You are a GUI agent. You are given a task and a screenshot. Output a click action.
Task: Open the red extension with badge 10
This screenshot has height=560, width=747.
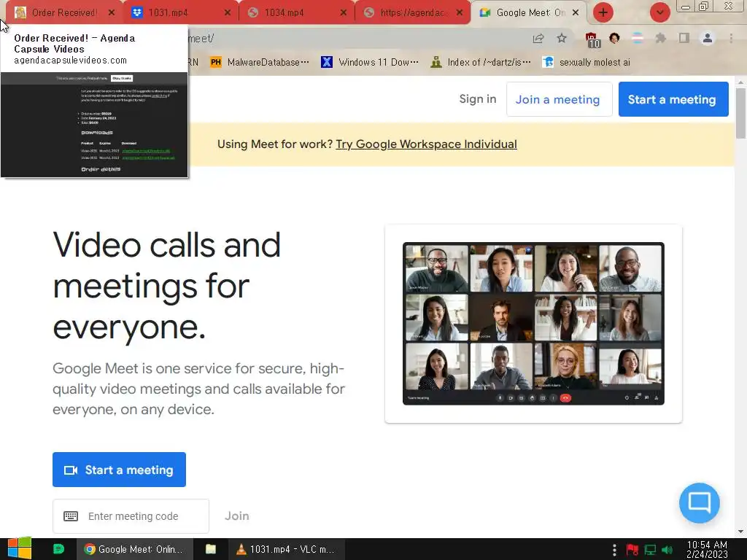point(592,39)
